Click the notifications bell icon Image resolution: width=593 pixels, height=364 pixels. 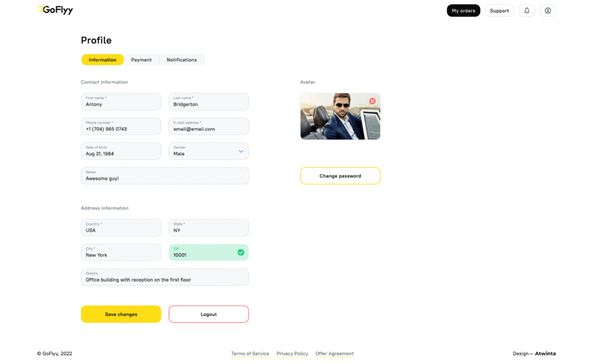click(x=527, y=11)
